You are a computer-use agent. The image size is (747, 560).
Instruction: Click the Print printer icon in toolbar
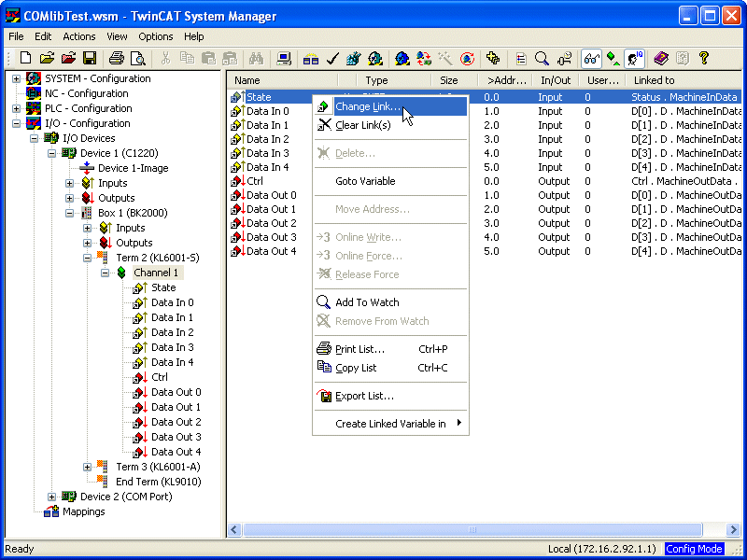point(116,59)
